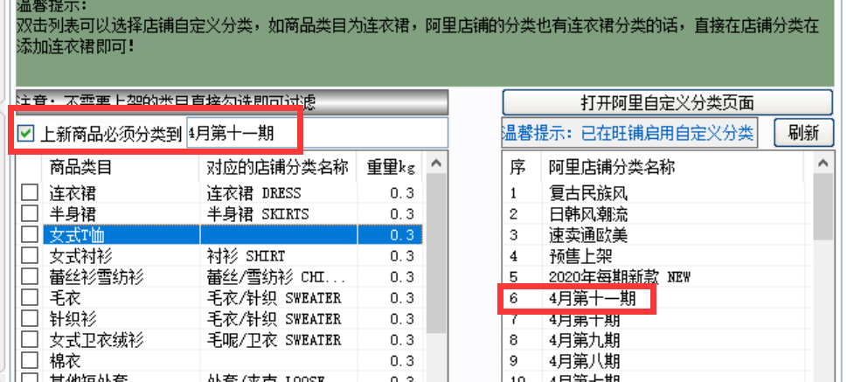Select 预售上架 in Ali categories

pyautogui.click(x=580, y=256)
